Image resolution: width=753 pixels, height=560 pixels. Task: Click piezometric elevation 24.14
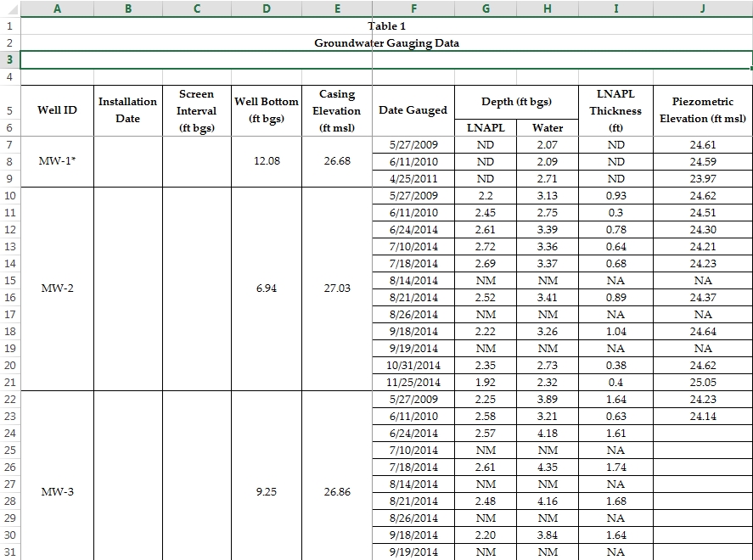point(703,417)
